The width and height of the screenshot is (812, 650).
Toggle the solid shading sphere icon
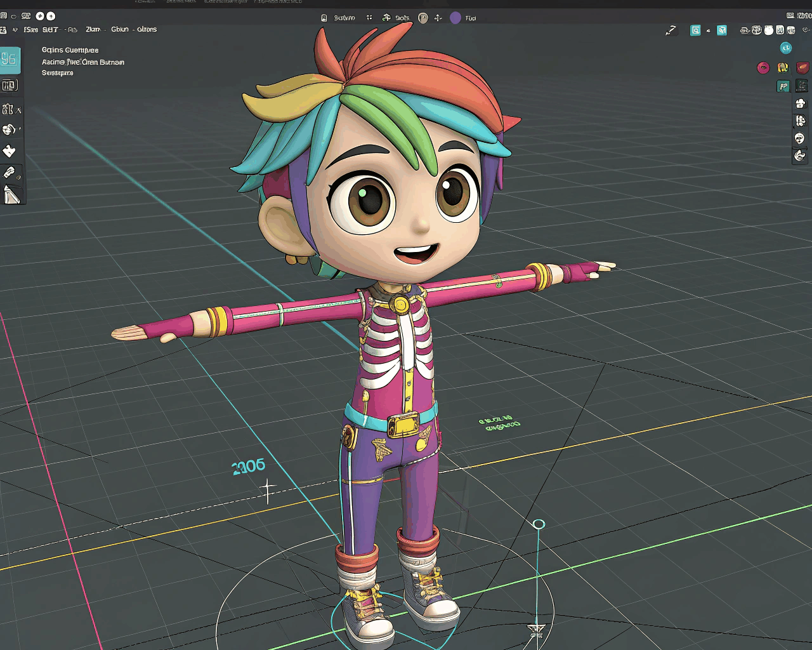pyautogui.click(x=769, y=29)
